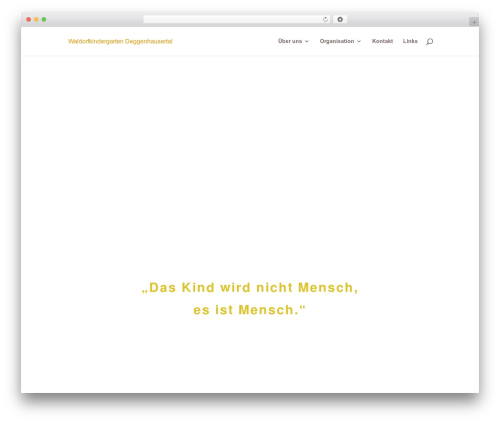This screenshot has width=500, height=423.
Task: Reload the page via the refresh icon
Action: coord(325,19)
